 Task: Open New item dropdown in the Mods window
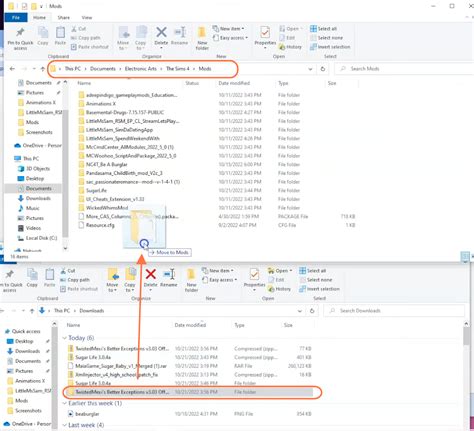(x=229, y=29)
